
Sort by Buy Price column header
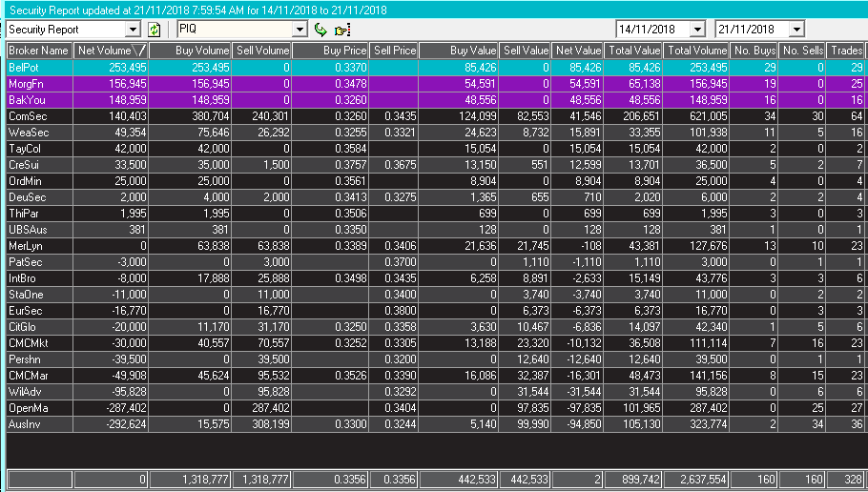click(330, 51)
